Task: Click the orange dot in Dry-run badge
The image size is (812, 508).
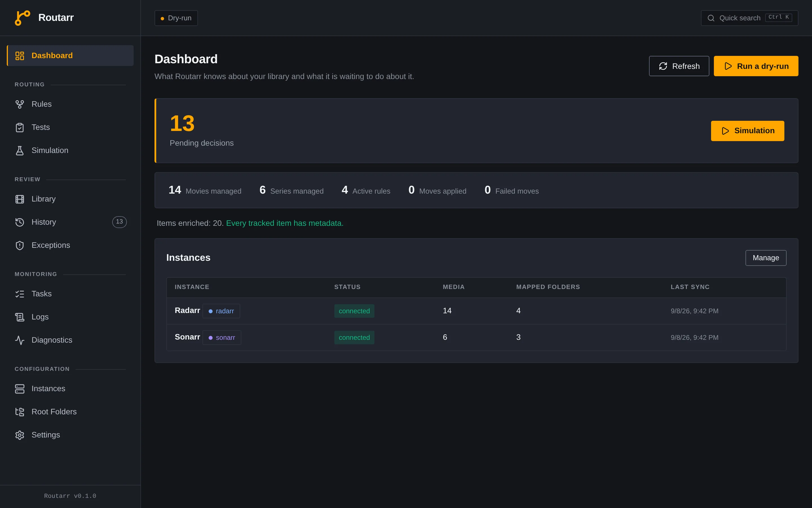Action: 162,18
